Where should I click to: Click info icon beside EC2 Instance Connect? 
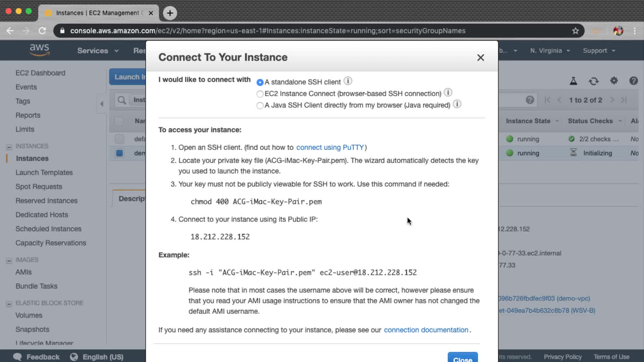pos(448,93)
